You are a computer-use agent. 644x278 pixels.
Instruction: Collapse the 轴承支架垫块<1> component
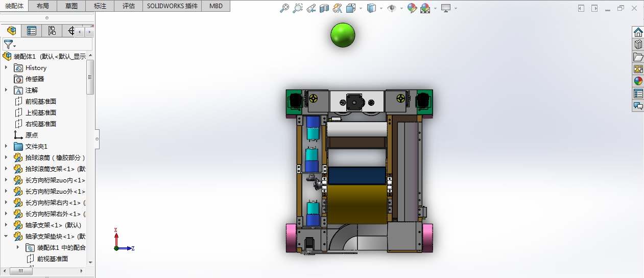click(x=6, y=236)
